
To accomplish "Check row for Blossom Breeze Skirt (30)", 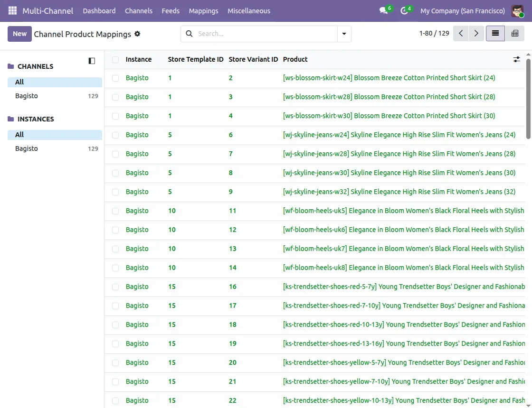I will pyautogui.click(x=115, y=116).
